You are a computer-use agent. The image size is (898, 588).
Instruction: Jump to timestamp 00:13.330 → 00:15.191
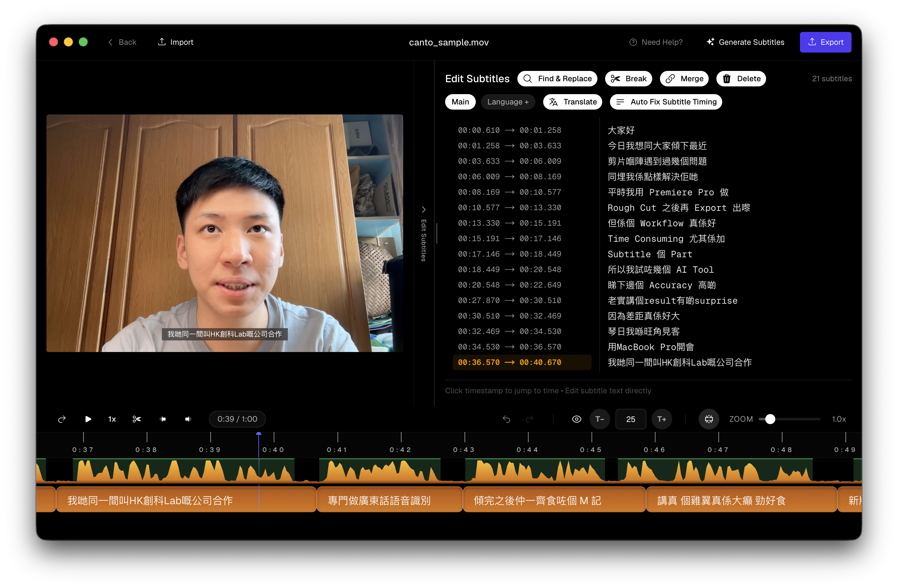(509, 223)
